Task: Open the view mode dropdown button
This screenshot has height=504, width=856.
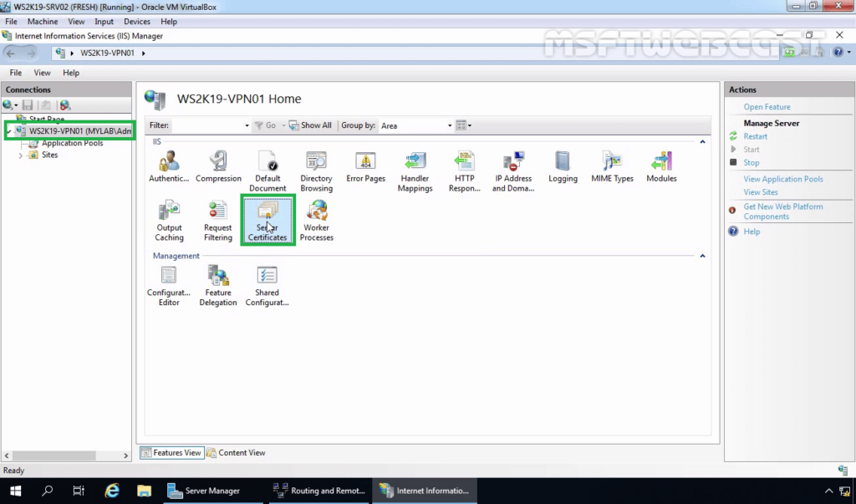Action: click(463, 125)
